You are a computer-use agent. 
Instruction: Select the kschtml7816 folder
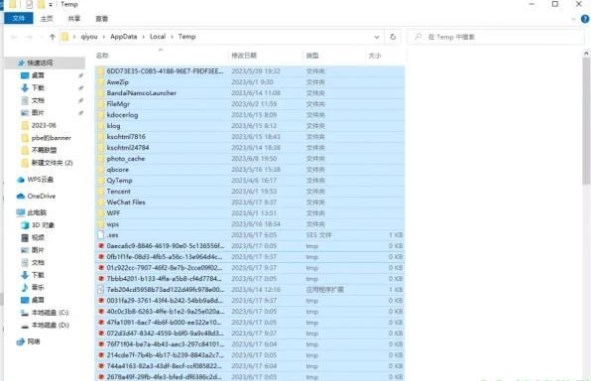coord(250,137)
